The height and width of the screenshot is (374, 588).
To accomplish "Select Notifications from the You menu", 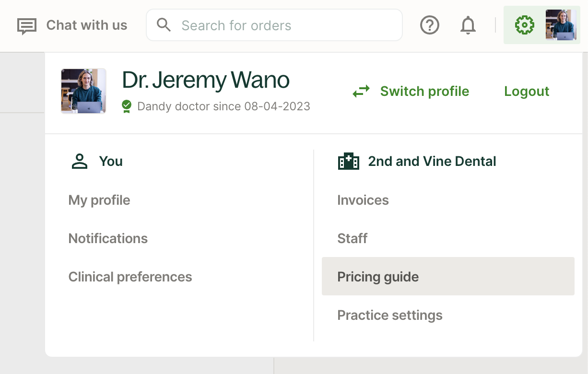I will 108,238.
